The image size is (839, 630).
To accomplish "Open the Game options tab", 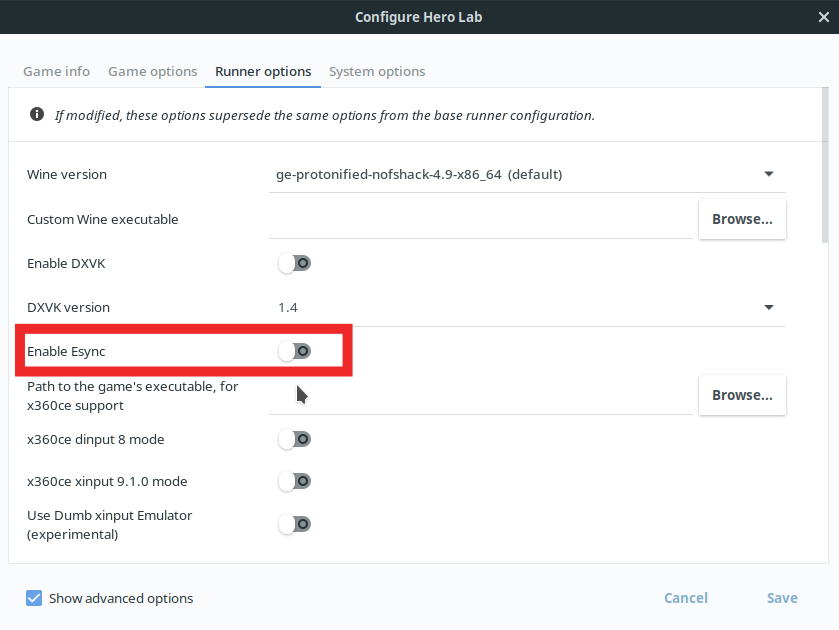I will [152, 71].
